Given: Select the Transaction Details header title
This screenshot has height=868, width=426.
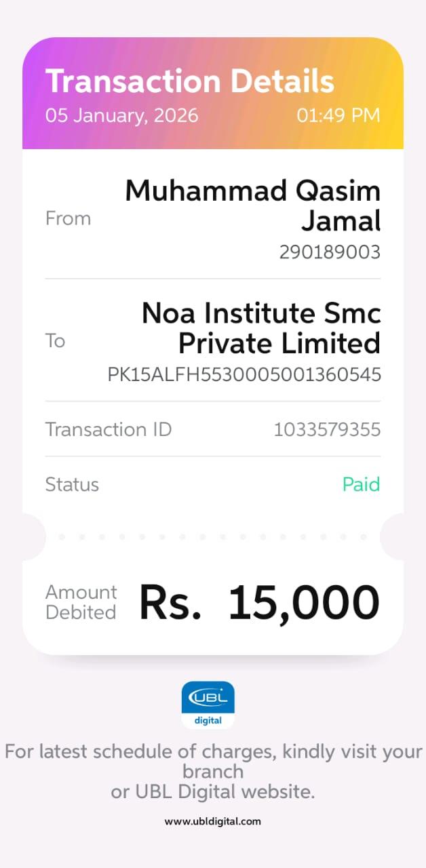Looking at the screenshot, I should click(x=190, y=81).
